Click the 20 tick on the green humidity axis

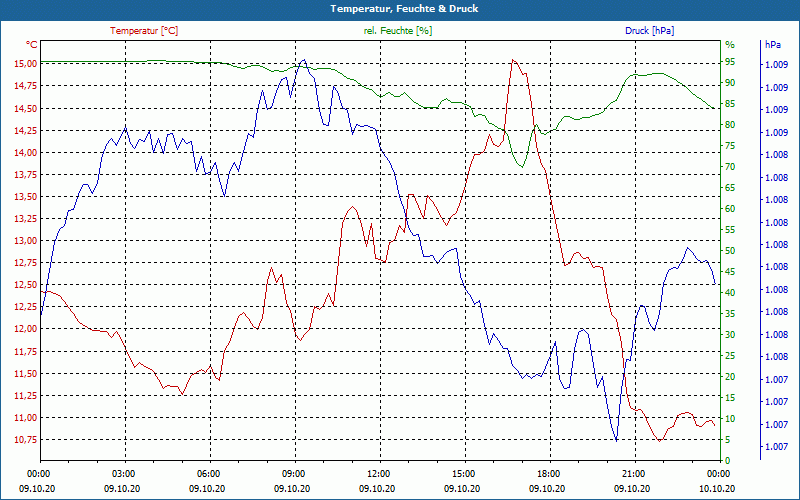click(730, 377)
